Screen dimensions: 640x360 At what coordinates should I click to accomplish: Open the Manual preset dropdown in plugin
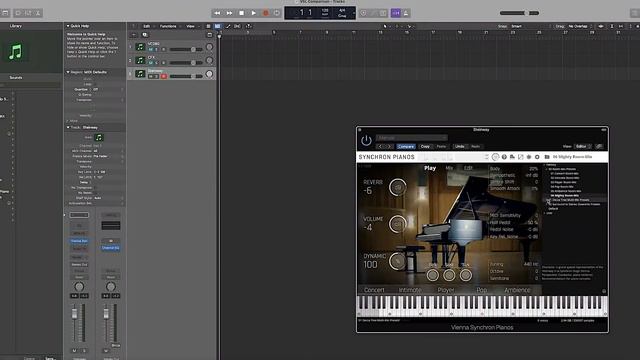tap(411, 138)
